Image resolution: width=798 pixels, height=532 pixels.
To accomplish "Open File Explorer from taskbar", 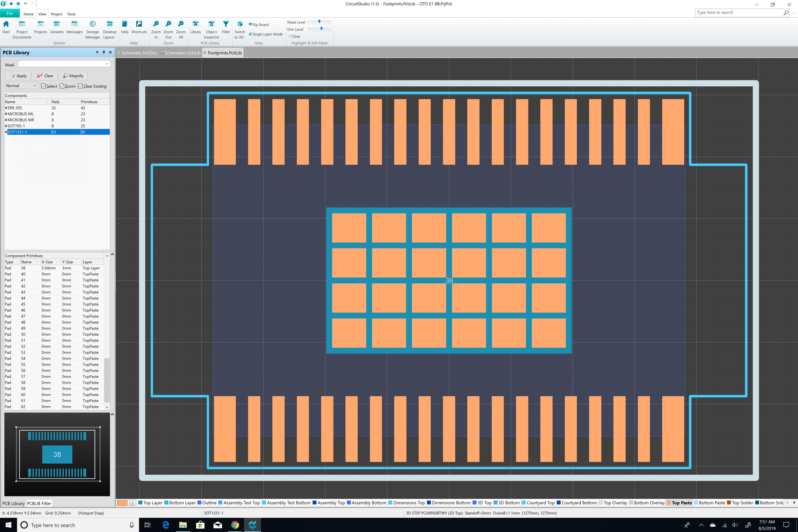I will click(x=183, y=525).
